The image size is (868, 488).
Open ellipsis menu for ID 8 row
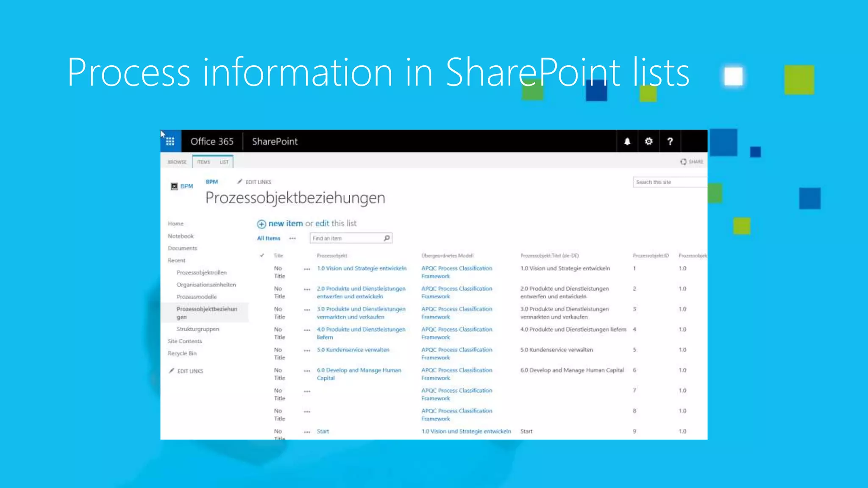click(x=307, y=411)
